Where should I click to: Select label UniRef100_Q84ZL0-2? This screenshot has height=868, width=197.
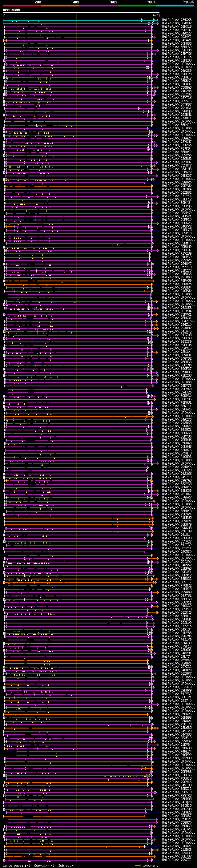click(x=179, y=321)
